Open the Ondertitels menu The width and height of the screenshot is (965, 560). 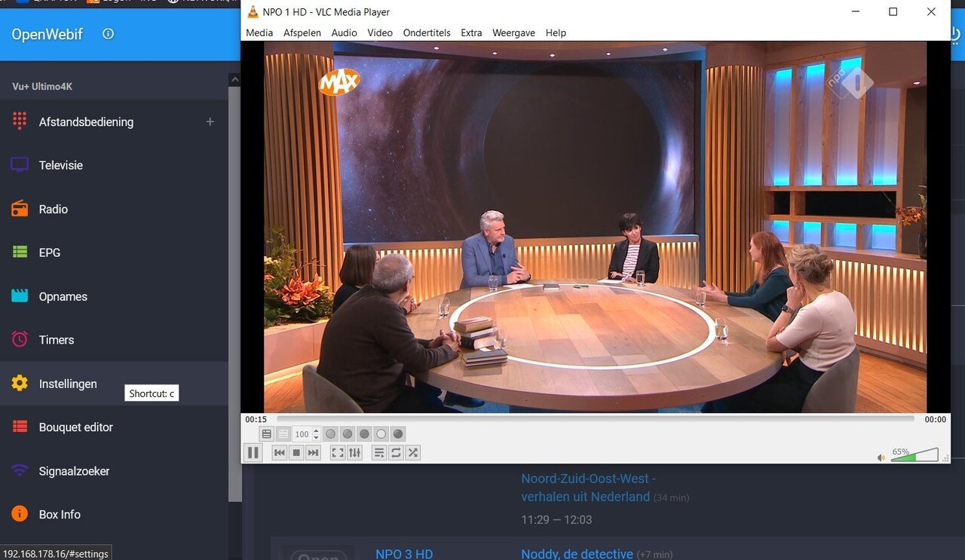pos(427,32)
